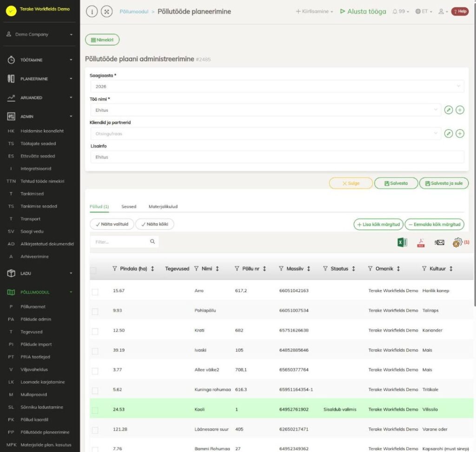Open the ET language dropdown
Screen dimensions: 476x452
pyautogui.click(x=423, y=12)
